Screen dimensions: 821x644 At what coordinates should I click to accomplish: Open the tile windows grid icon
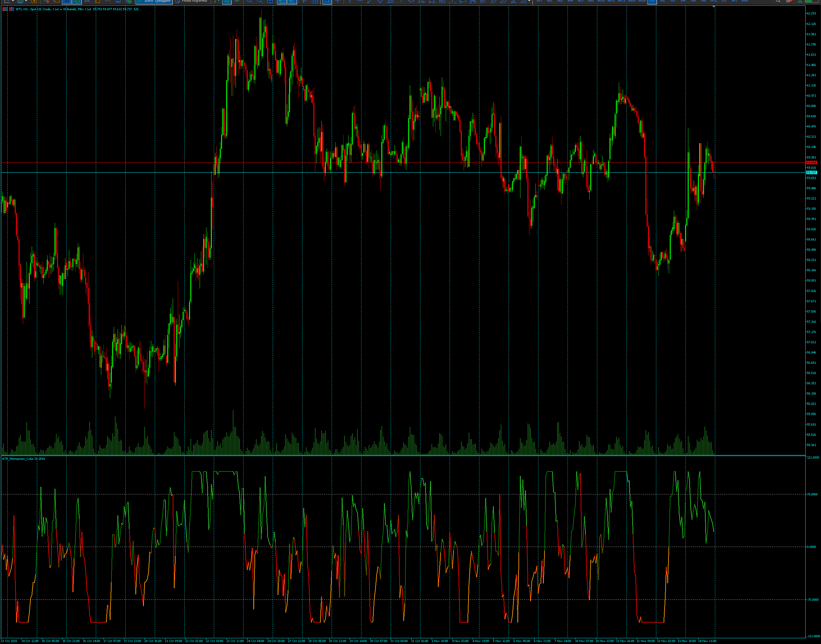tap(270, 2)
